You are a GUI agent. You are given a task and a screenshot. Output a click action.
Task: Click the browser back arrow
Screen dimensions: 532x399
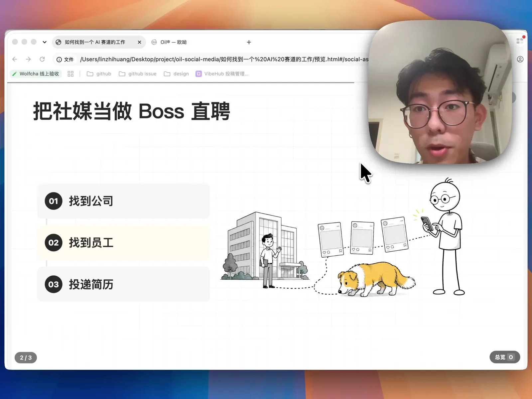pos(15,59)
